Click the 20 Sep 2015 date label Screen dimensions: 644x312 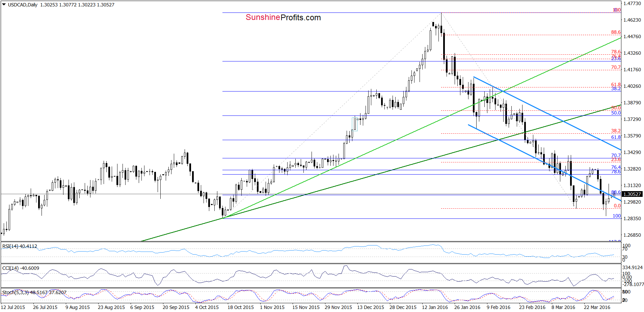[176, 307]
